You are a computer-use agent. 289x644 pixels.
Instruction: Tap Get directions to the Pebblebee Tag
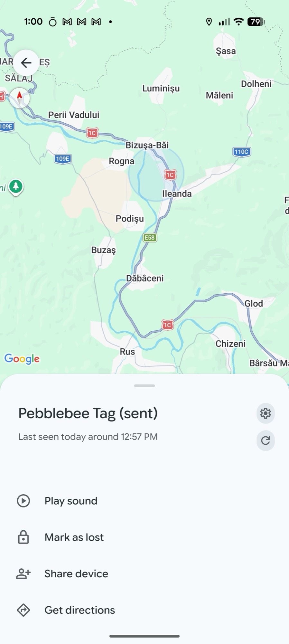(79, 610)
